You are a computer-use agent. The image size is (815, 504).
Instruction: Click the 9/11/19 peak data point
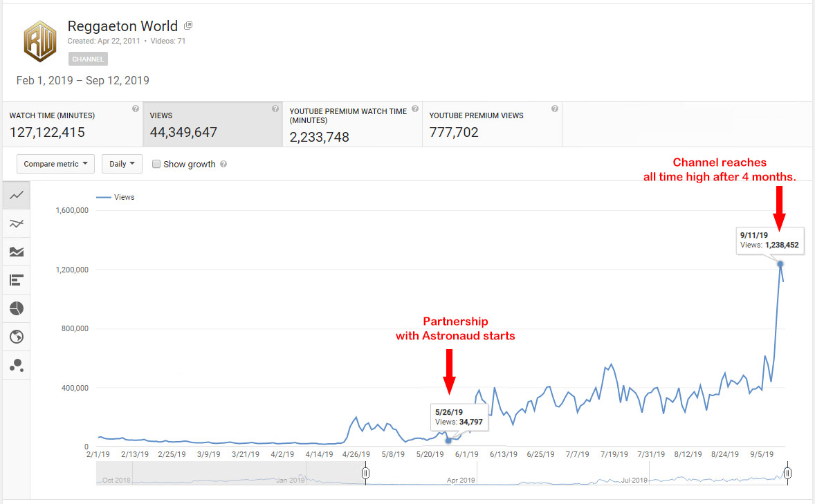coord(780,264)
